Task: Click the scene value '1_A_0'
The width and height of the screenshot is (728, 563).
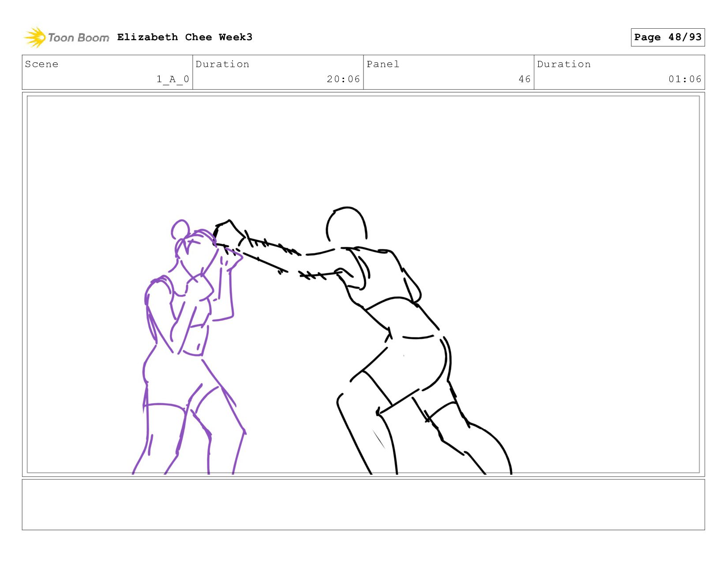Action: tap(173, 79)
